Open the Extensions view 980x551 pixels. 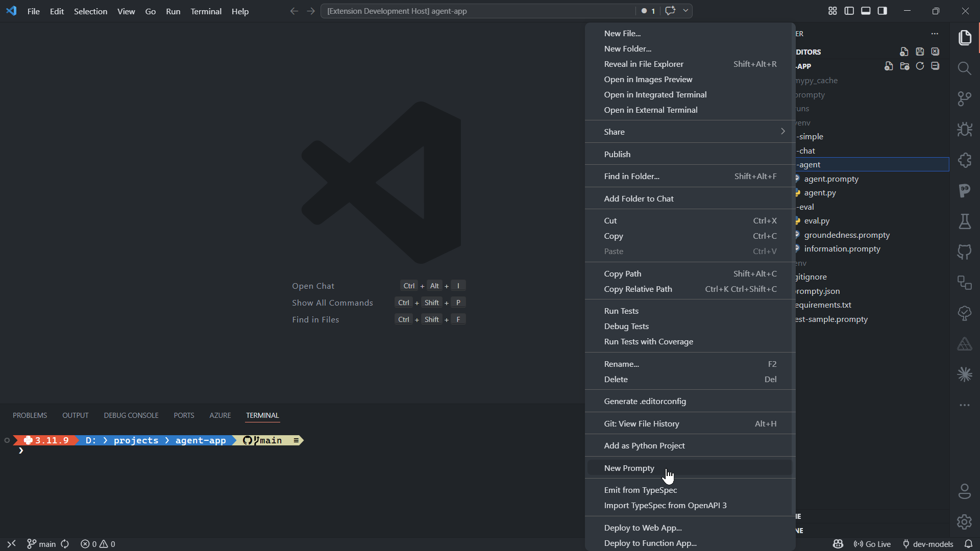(965, 160)
